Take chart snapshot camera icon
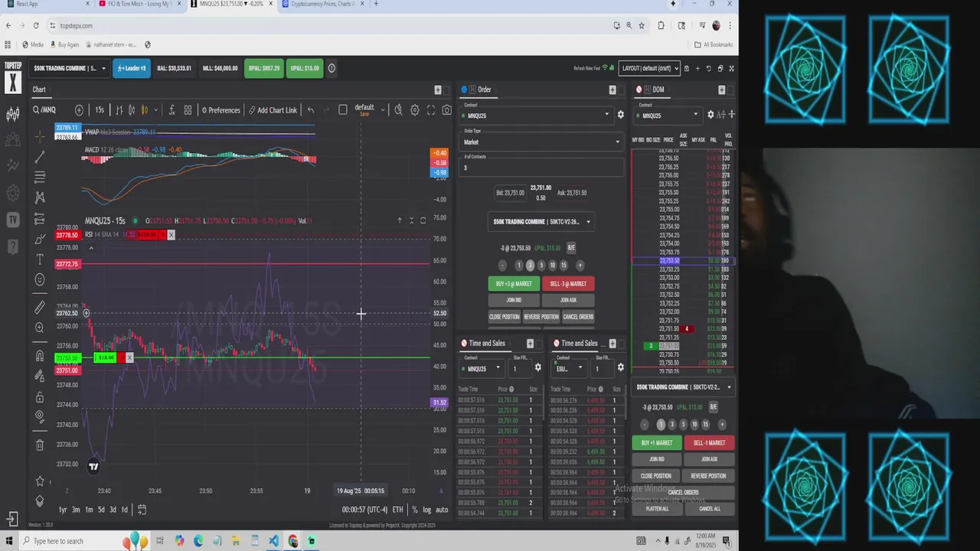The height and width of the screenshot is (551, 980). pyautogui.click(x=446, y=110)
